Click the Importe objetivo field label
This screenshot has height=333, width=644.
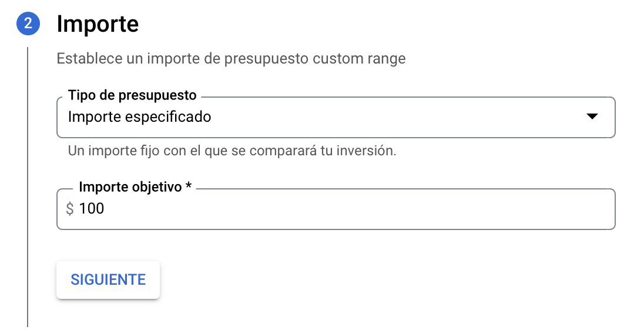click(130, 187)
